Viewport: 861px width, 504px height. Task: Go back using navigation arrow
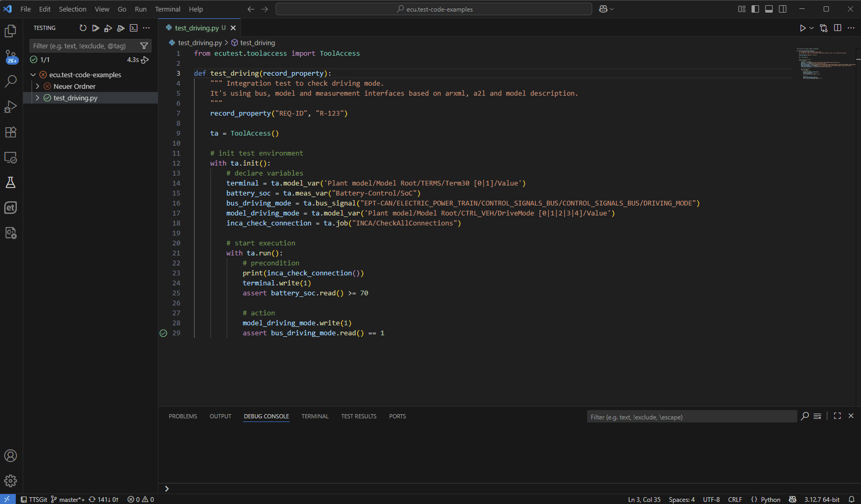[x=251, y=9]
